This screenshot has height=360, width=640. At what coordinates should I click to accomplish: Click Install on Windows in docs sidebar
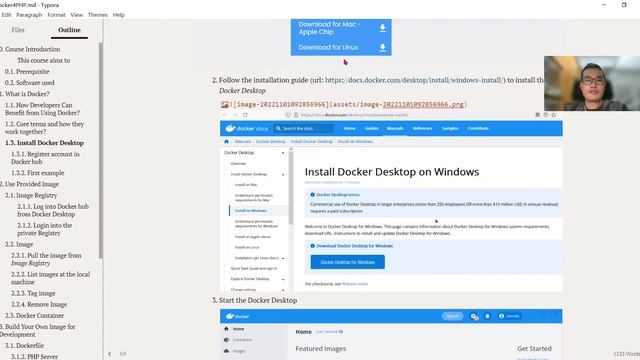[x=251, y=211]
